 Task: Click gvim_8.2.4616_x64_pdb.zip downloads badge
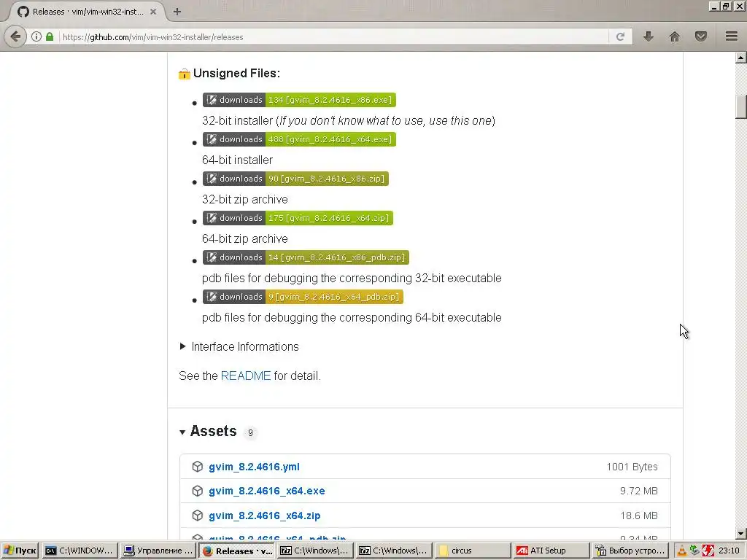coord(303,297)
